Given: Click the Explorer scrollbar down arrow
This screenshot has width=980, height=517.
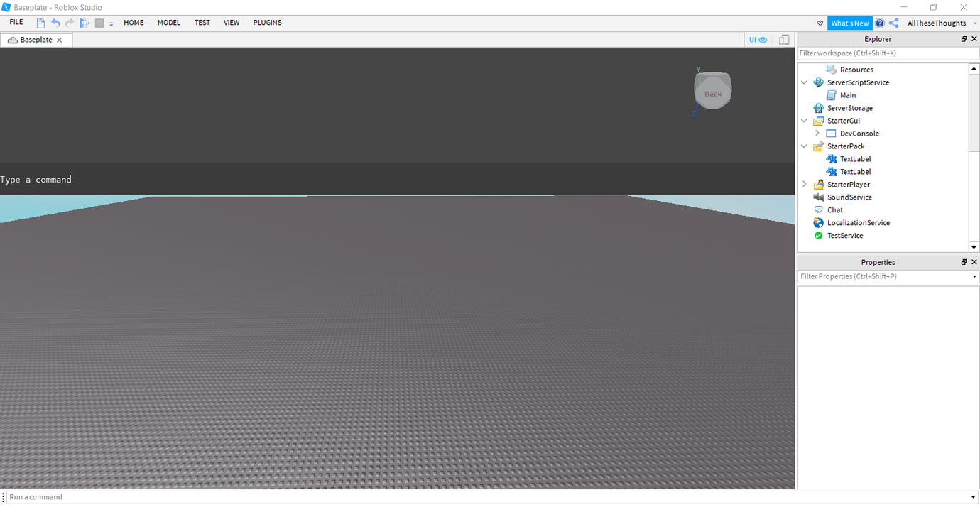Looking at the screenshot, I should [974, 247].
